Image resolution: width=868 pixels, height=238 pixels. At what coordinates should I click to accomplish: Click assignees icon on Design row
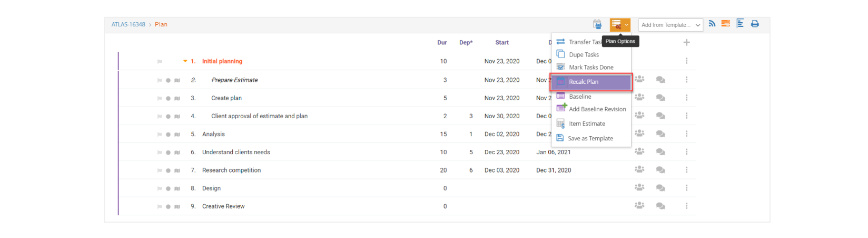pos(639,188)
